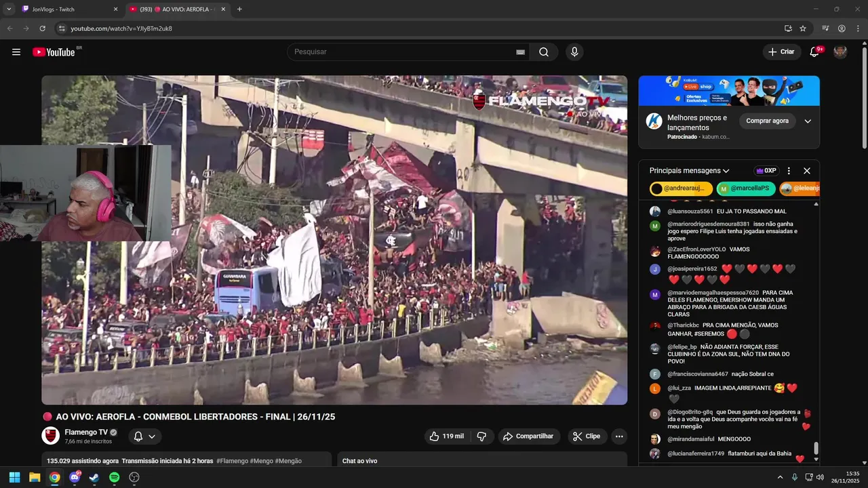This screenshot has height=488, width=868.
Task: Open Windows Start menu
Action: point(15,477)
